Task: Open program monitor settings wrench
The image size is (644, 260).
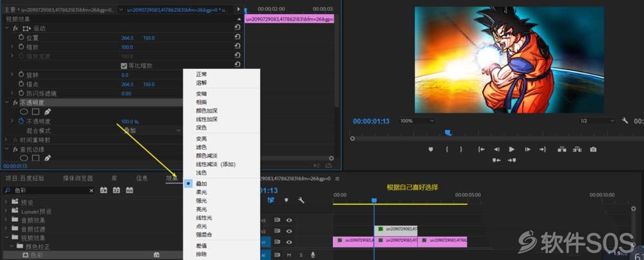Action: coord(625,121)
